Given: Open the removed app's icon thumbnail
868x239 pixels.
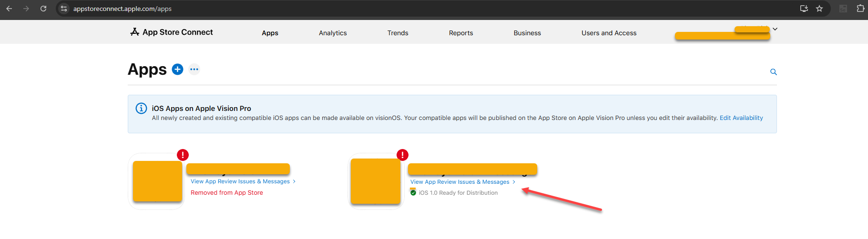Looking at the screenshot, I should pos(157,181).
